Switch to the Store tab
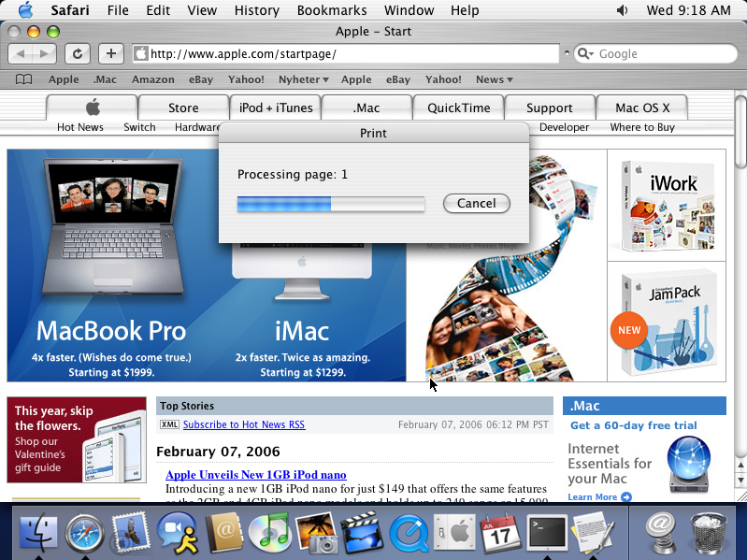747x560 pixels. (183, 108)
